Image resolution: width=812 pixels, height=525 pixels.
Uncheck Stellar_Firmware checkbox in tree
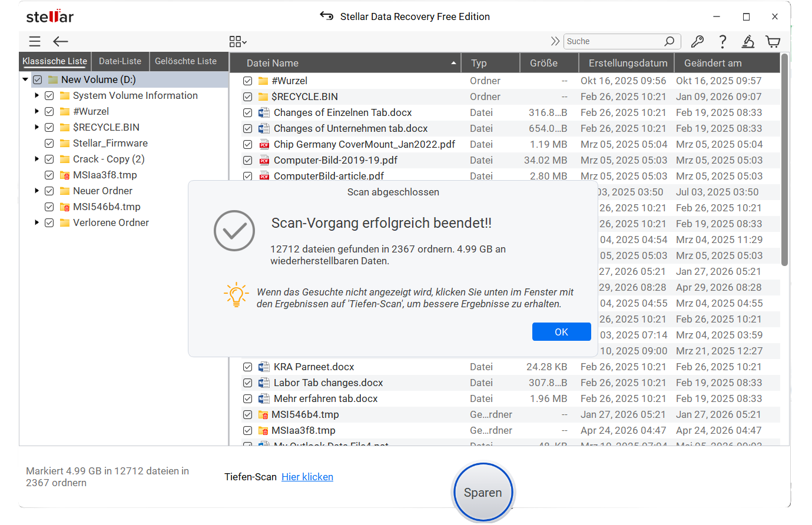49,143
